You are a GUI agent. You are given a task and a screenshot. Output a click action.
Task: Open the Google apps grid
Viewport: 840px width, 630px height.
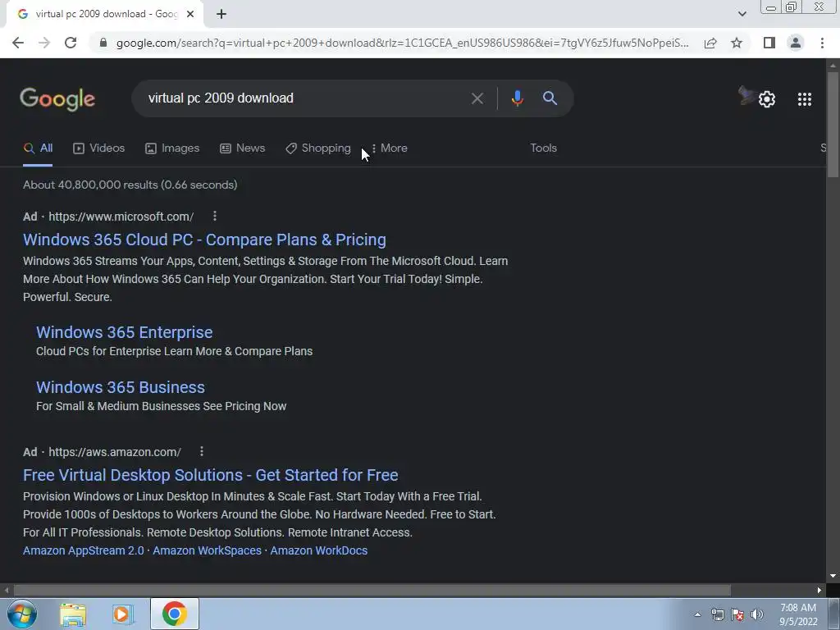804,99
